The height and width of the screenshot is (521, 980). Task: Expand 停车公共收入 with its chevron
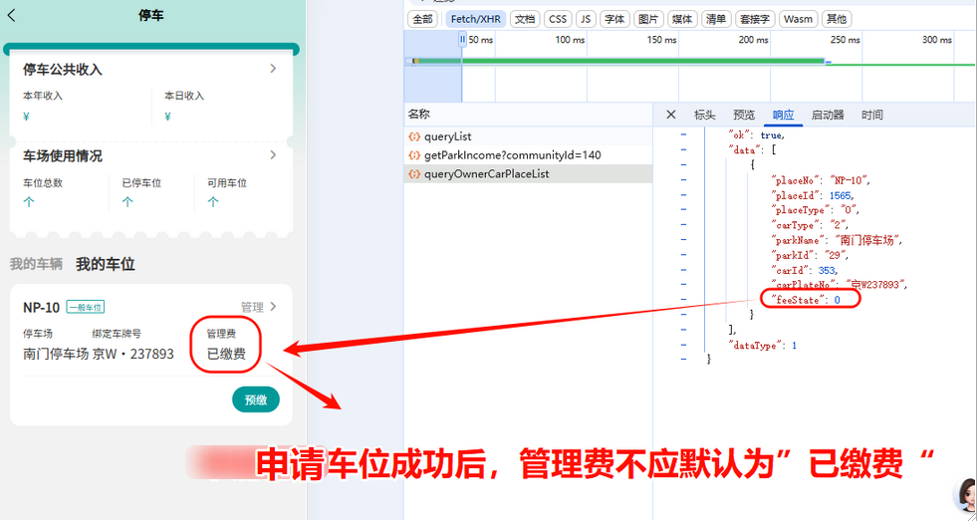(273, 69)
